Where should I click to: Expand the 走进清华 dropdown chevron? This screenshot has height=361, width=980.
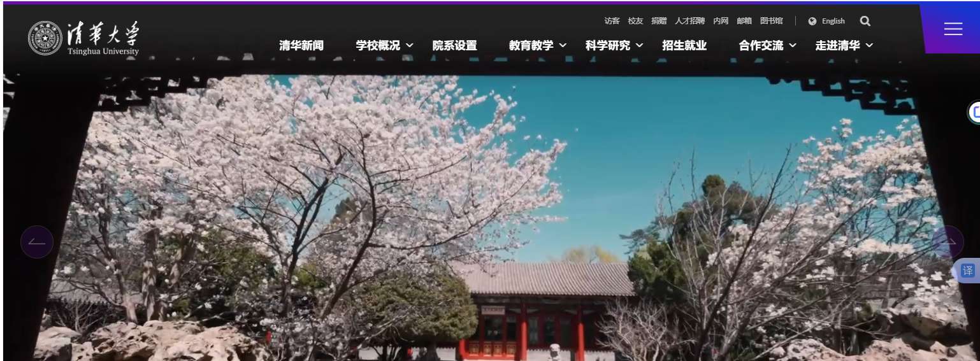click(x=869, y=45)
